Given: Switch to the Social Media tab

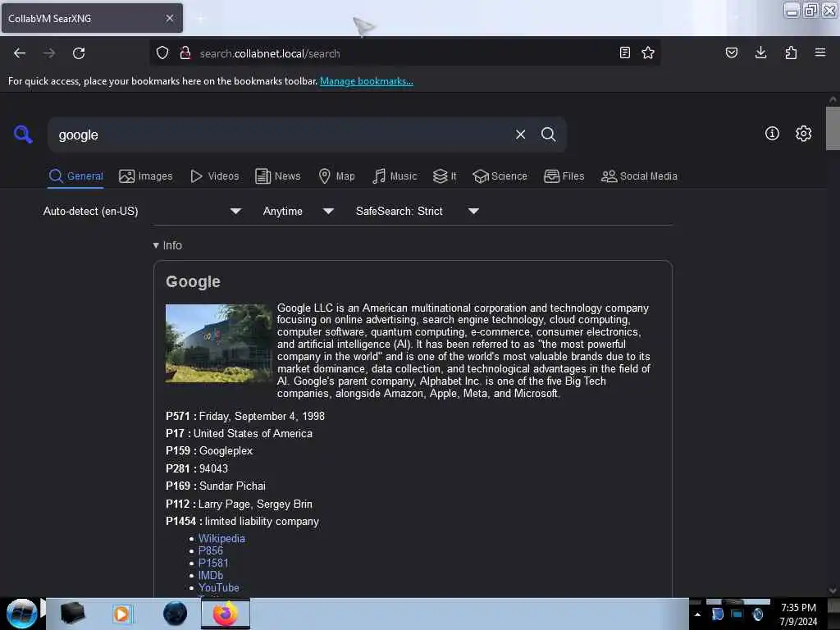Looking at the screenshot, I should [x=639, y=176].
